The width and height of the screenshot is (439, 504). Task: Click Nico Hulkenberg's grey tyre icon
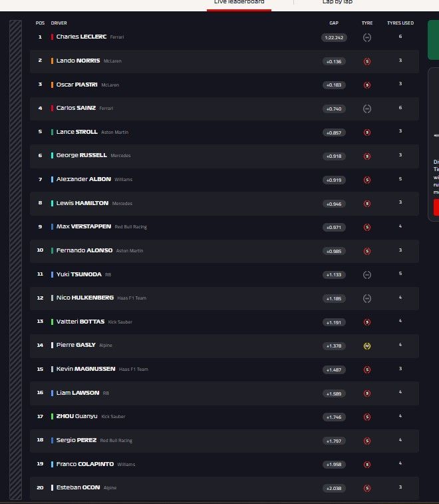(367, 298)
